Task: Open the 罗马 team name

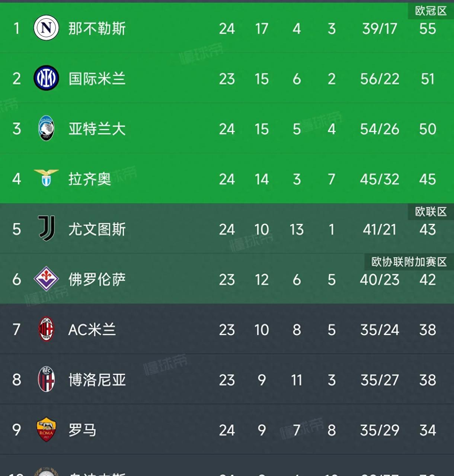Action: point(83,430)
